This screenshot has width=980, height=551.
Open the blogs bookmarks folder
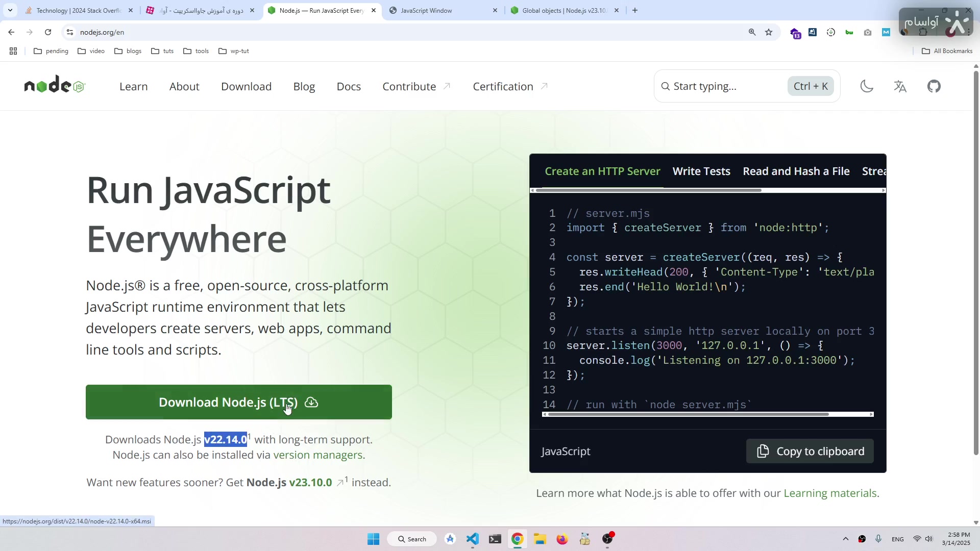pos(128,51)
